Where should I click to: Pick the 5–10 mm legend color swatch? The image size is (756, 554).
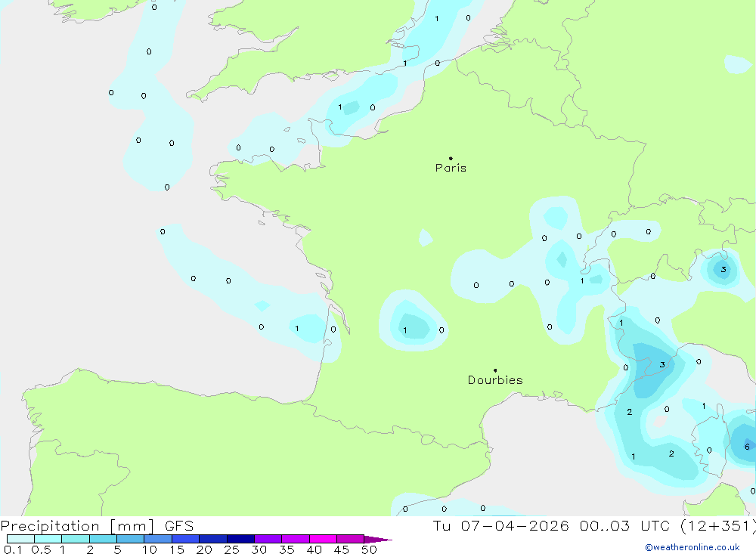coord(130,539)
